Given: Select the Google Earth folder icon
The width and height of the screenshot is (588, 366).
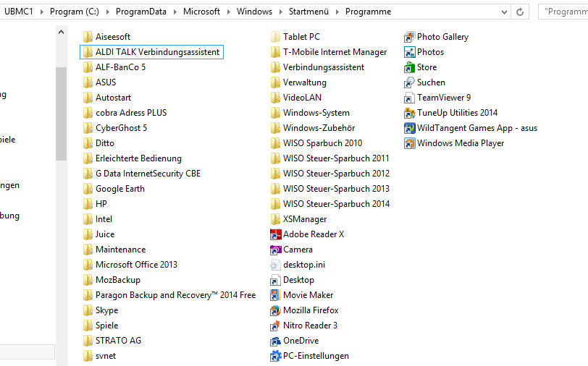Looking at the screenshot, I should point(88,189).
